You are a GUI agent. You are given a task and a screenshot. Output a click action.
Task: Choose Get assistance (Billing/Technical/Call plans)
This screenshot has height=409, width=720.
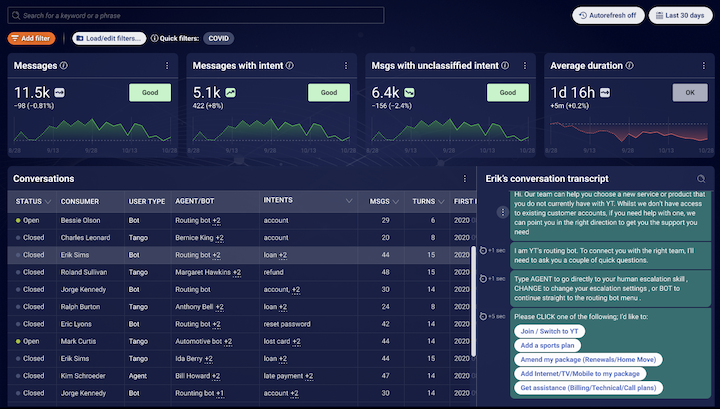(x=588, y=387)
